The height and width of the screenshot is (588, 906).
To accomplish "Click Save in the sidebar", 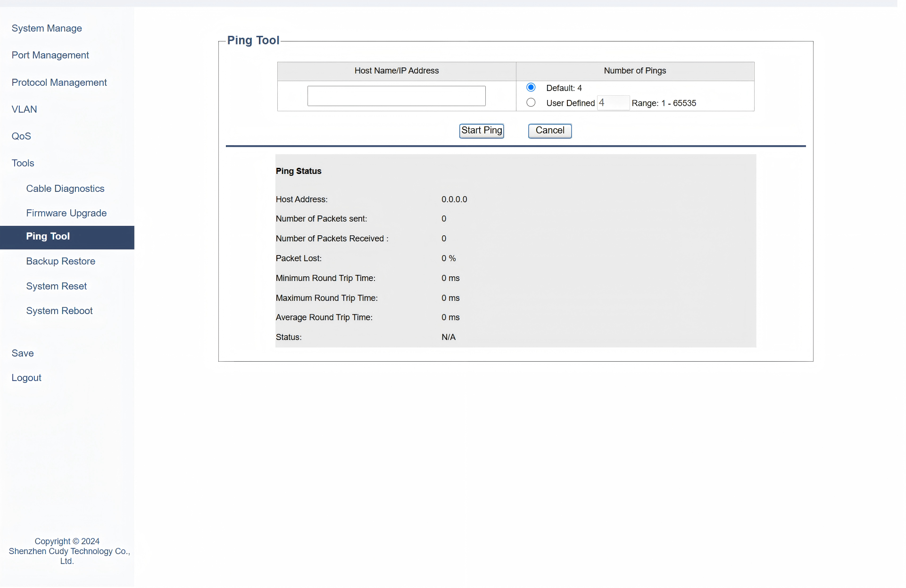I will point(23,353).
